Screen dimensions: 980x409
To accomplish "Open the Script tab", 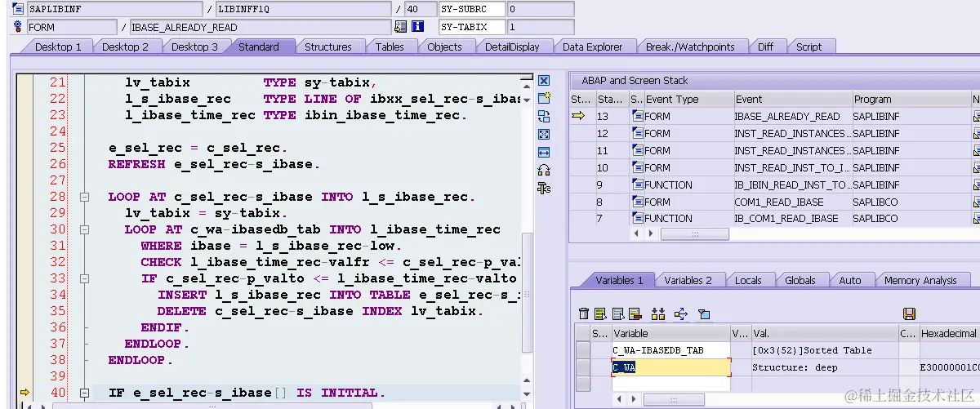I will pyautogui.click(x=808, y=47).
